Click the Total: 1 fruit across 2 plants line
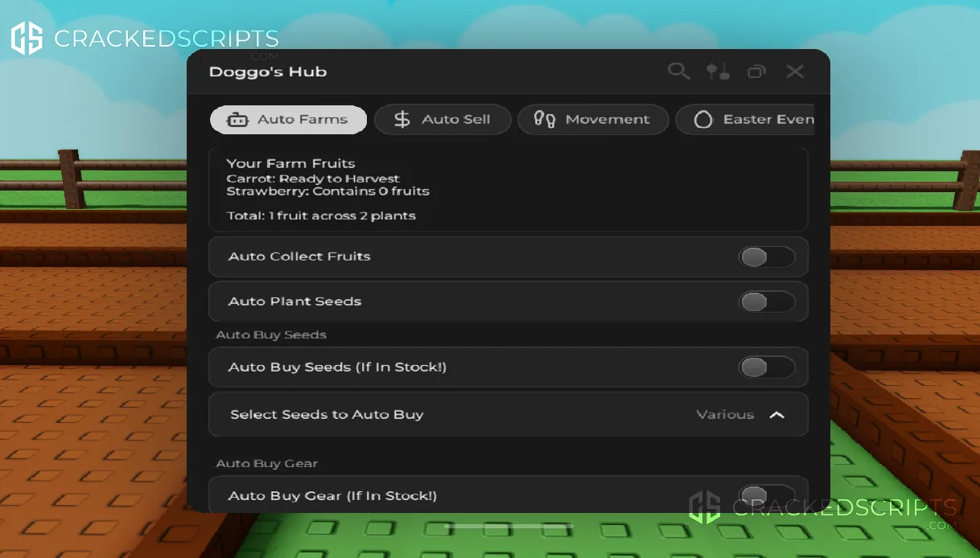The image size is (980, 558). click(321, 215)
